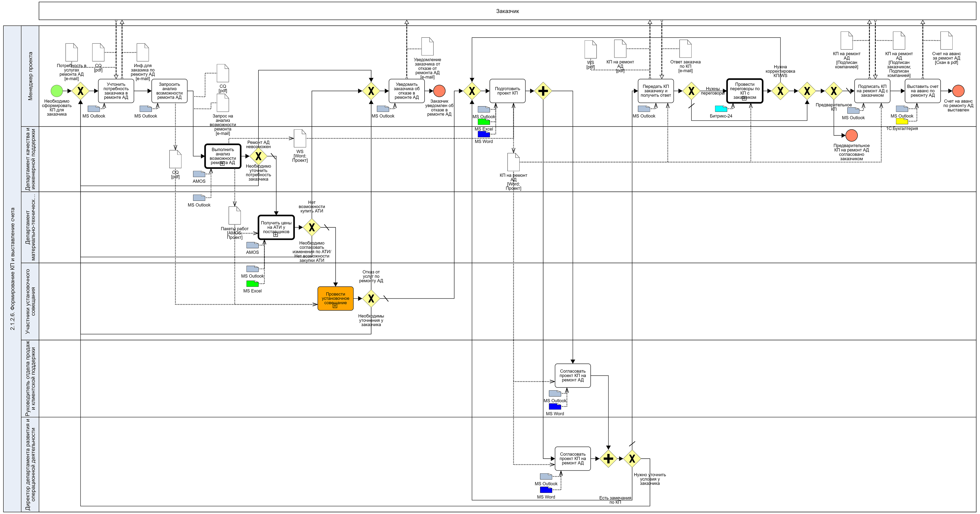Viewport: 980px width, 514px height.
Task: Select the cyan Битрикс-24 system icon
Action: [721, 109]
